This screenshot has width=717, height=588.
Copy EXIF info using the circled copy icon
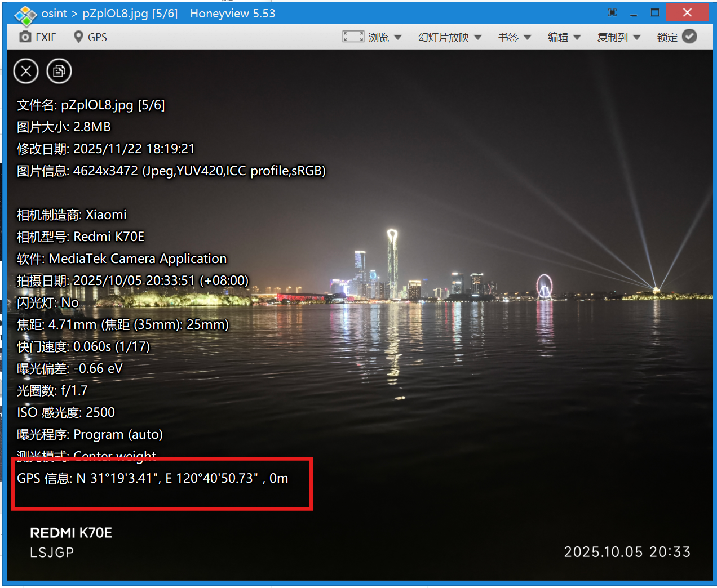pos(59,71)
